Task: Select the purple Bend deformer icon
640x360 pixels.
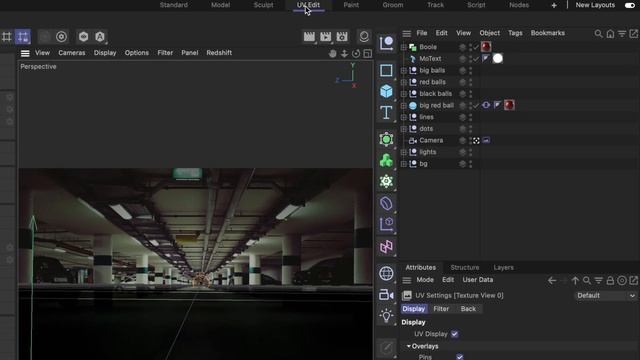Action: (386, 203)
